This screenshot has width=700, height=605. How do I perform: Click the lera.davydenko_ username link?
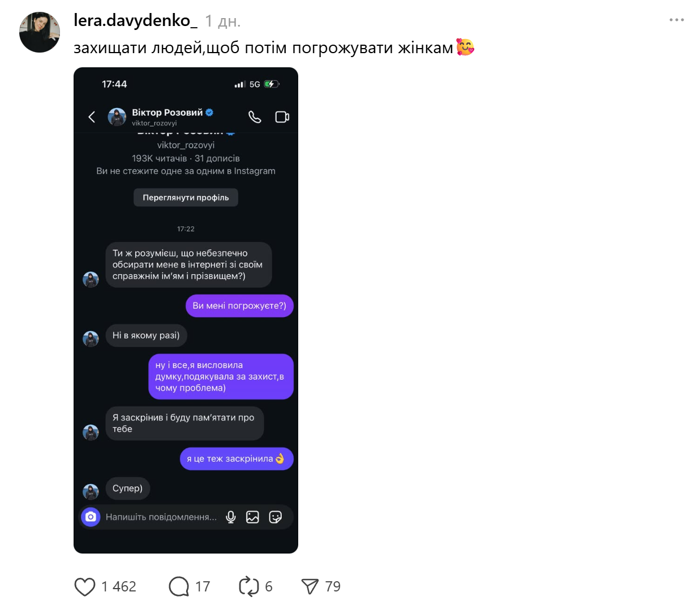pos(135,21)
